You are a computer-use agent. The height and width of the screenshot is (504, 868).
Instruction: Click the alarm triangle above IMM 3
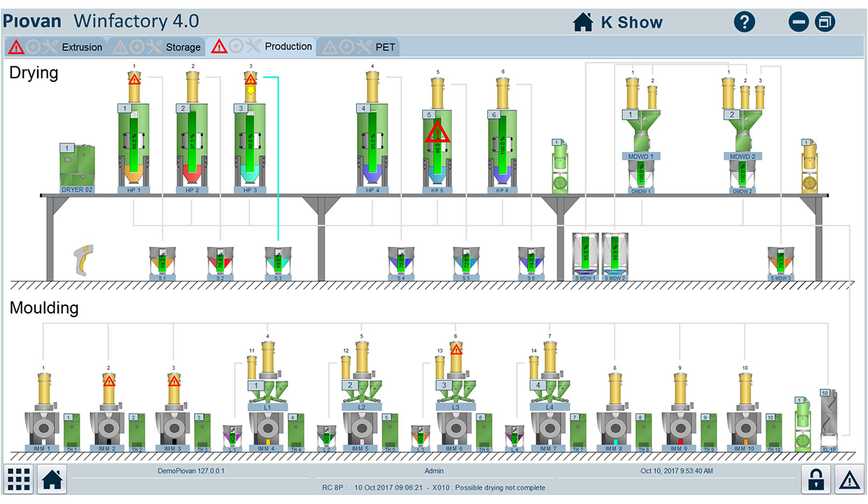[x=174, y=381]
